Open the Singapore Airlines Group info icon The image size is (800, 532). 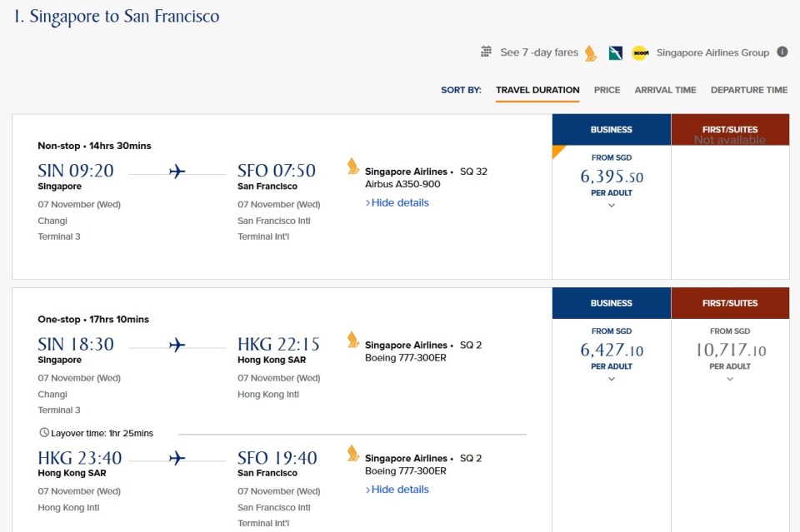[x=782, y=52]
